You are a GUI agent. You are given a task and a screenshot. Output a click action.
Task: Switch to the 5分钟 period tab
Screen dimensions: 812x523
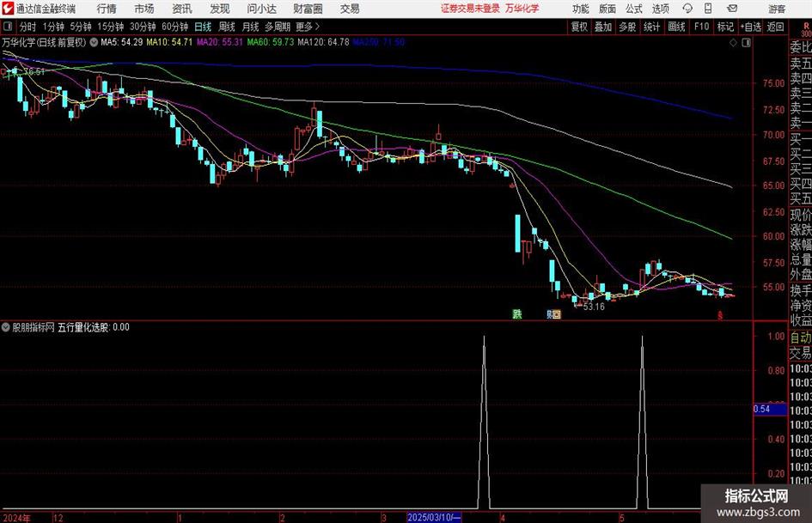click(x=80, y=27)
